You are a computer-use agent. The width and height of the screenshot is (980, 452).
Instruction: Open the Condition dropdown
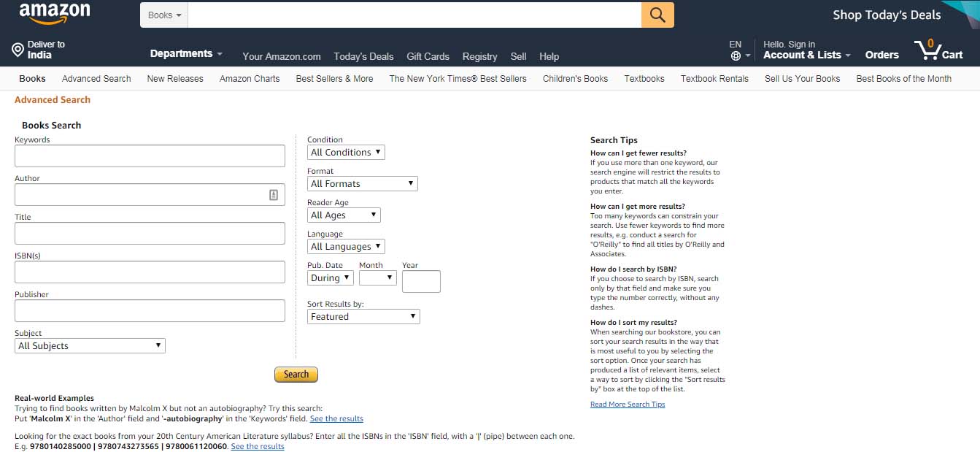(x=345, y=152)
